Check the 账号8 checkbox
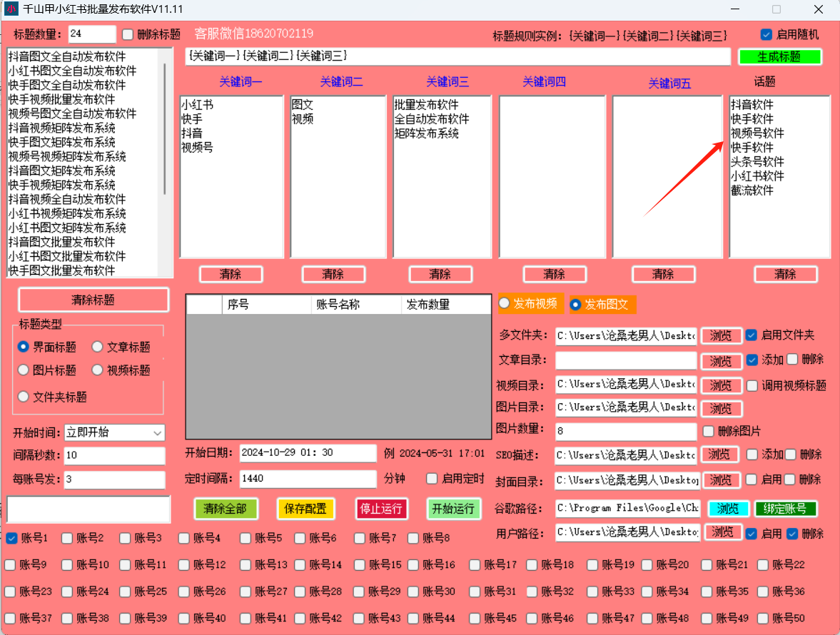The height and width of the screenshot is (635, 840). 413,538
